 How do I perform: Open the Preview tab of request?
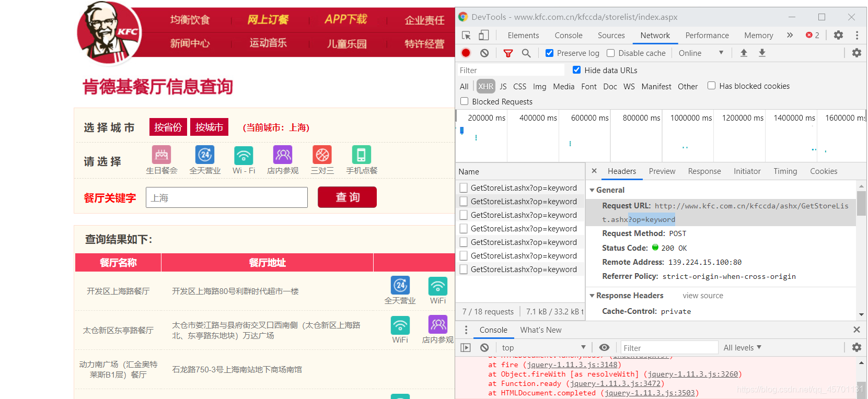(x=662, y=171)
